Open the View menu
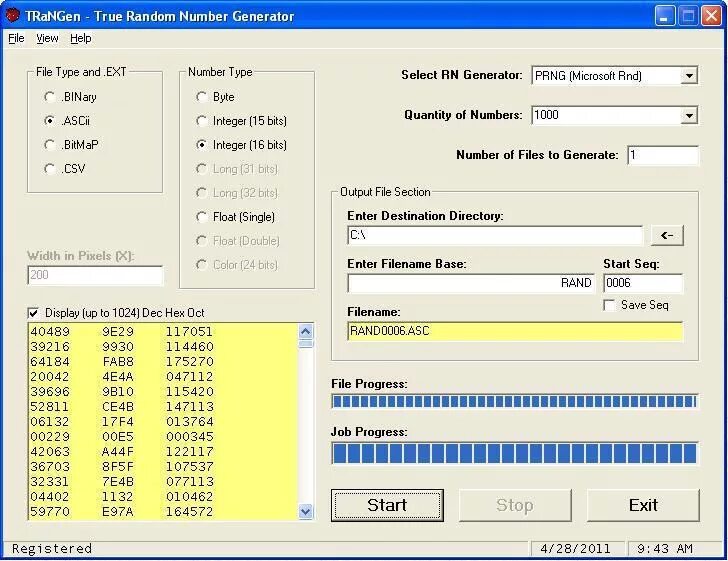This screenshot has width=728, height=561. (47, 38)
